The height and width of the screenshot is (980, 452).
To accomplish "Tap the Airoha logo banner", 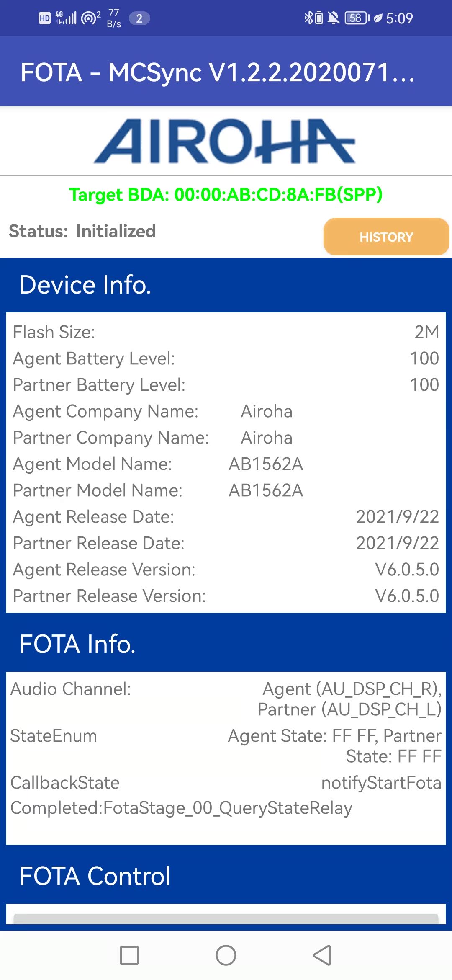I will point(225,141).
